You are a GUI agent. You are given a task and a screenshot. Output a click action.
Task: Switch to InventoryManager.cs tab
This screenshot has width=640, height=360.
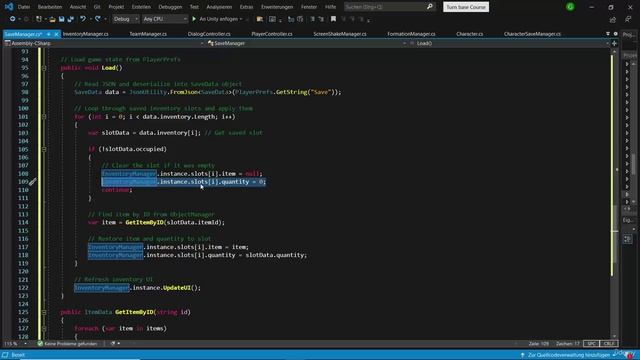click(86, 34)
